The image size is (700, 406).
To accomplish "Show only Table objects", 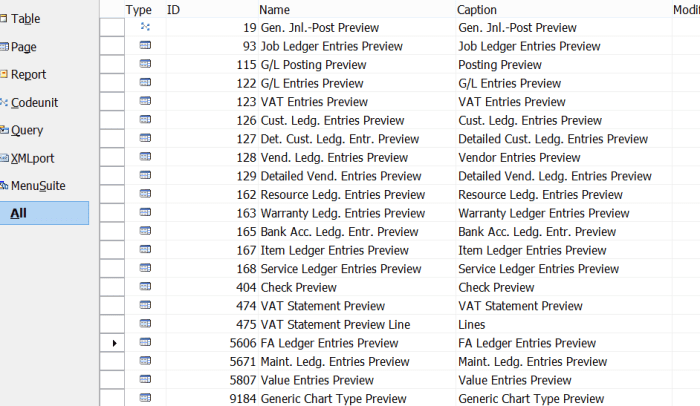I will [x=26, y=19].
